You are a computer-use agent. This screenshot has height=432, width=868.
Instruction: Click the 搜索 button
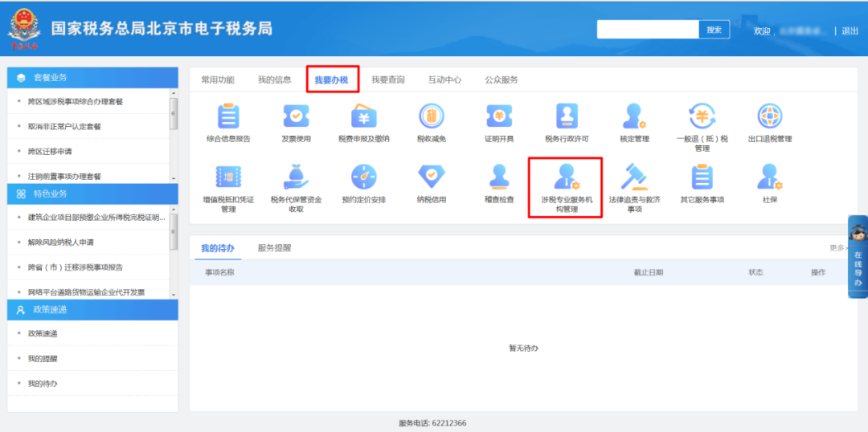714,30
